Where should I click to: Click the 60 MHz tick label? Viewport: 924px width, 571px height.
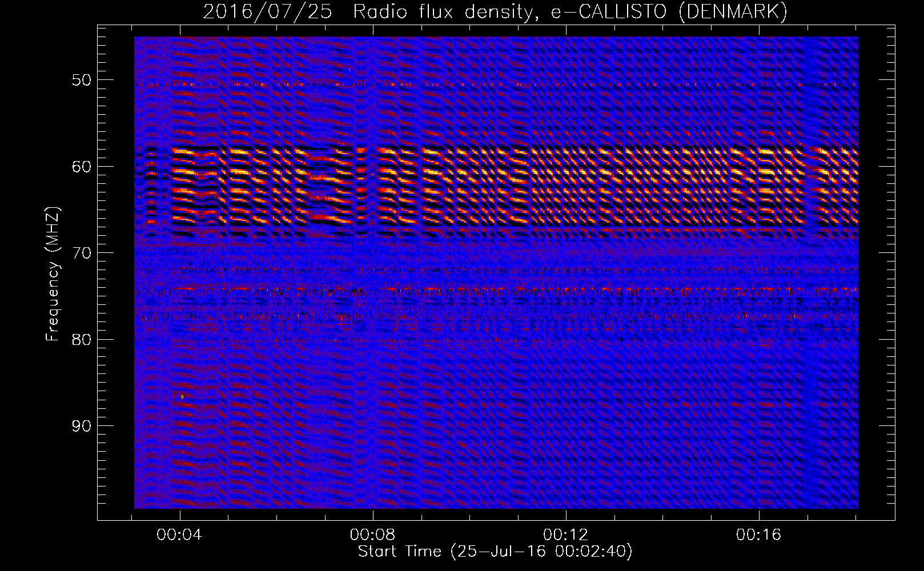click(x=81, y=167)
